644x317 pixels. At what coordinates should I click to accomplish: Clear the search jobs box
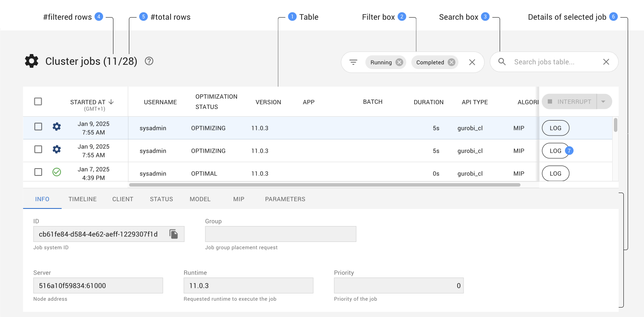tap(606, 62)
